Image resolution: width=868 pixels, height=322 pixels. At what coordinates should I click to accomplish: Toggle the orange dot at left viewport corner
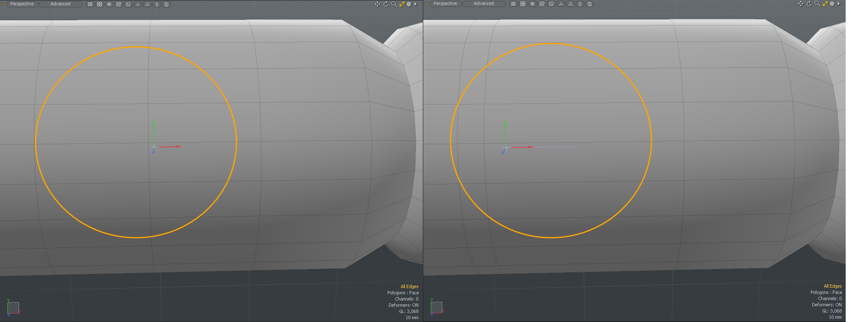[x=3, y=4]
